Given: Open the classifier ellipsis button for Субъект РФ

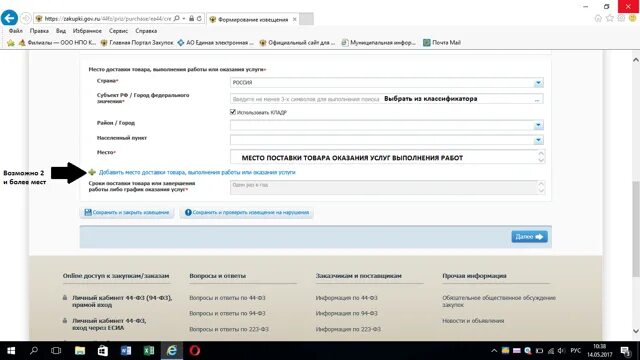Looking at the screenshot, I should tap(537, 99).
